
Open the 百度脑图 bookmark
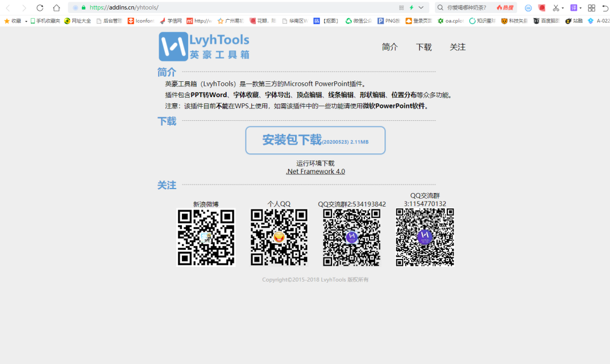(546, 21)
